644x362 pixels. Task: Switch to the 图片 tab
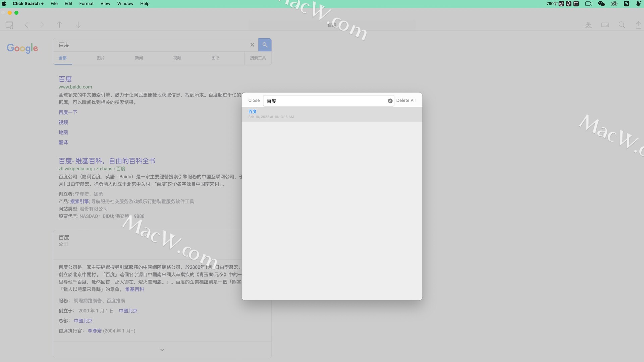pyautogui.click(x=101, y=58)
